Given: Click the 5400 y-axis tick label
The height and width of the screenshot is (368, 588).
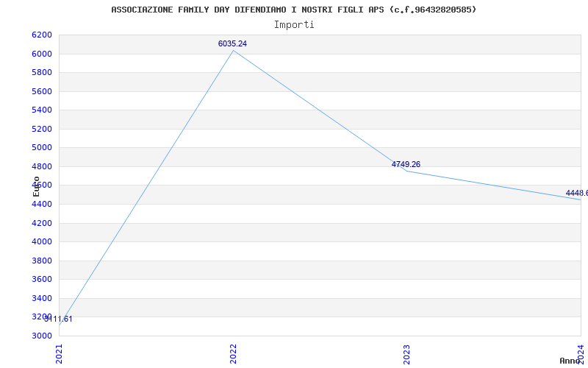Looking at the screenshot, I should 42,110.
